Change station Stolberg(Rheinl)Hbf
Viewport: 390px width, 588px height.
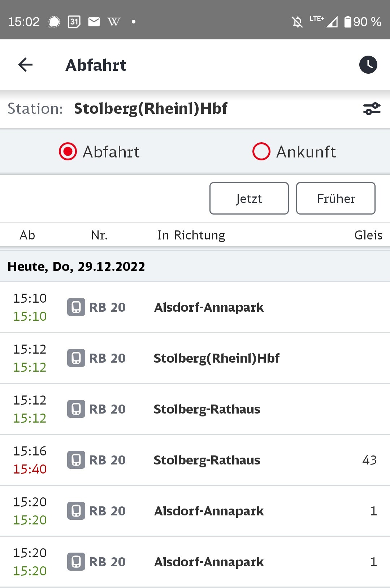click(x=151, y=108)
